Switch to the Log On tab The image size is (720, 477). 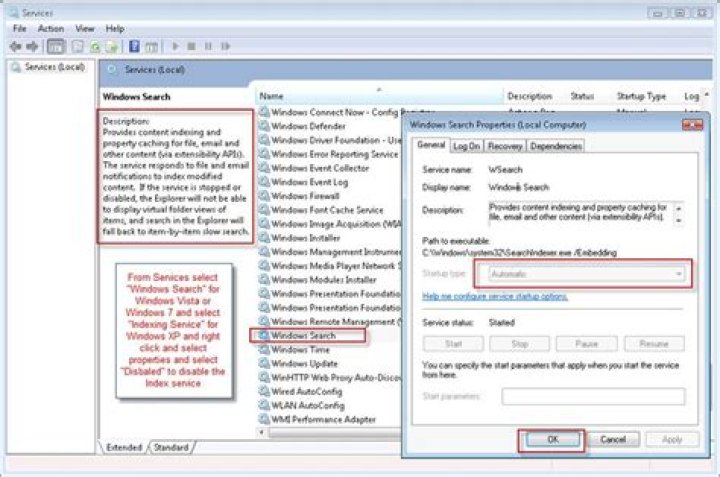(467, 146)
